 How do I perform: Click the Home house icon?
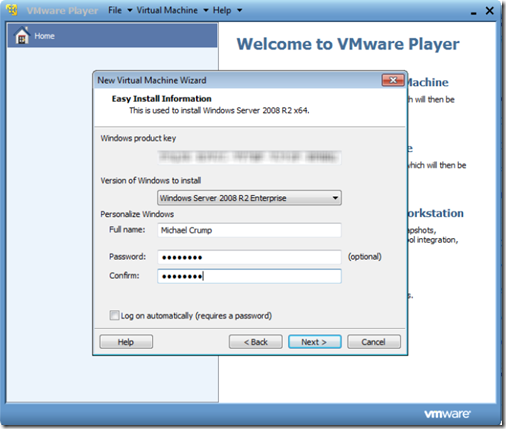click(x=22, y=35)
